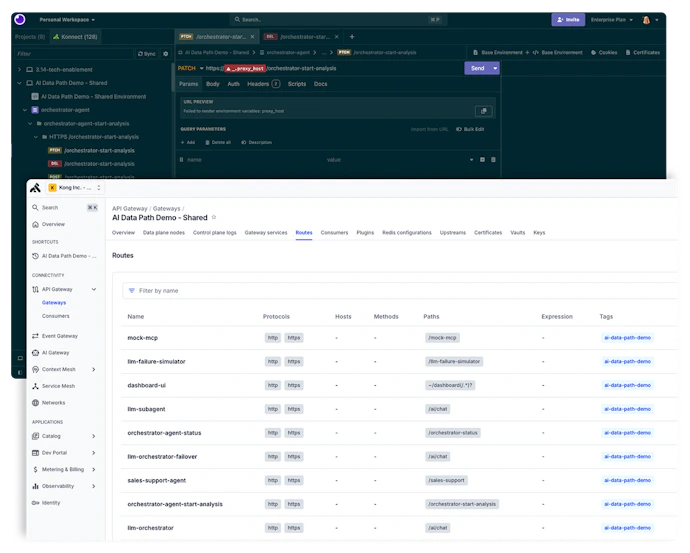Open the Send button dropdown arrow

point(495,68)
